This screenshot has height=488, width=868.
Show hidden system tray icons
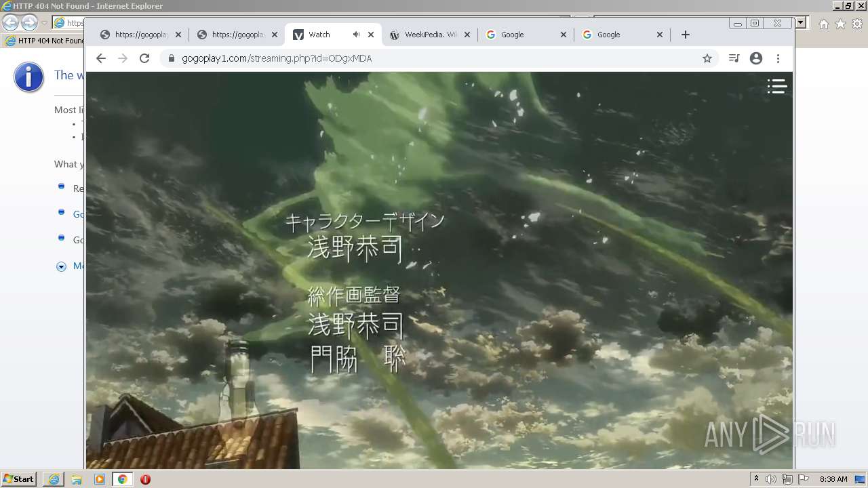point(756,479)
